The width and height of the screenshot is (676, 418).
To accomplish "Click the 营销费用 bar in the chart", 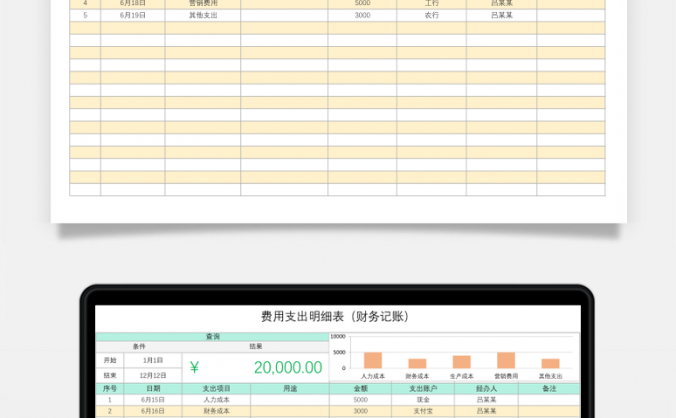I will point(506,360).
